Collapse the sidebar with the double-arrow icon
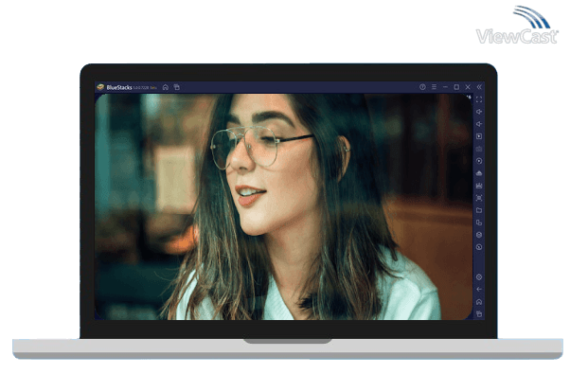Screen dimensions: 570x392 [479, 87]
